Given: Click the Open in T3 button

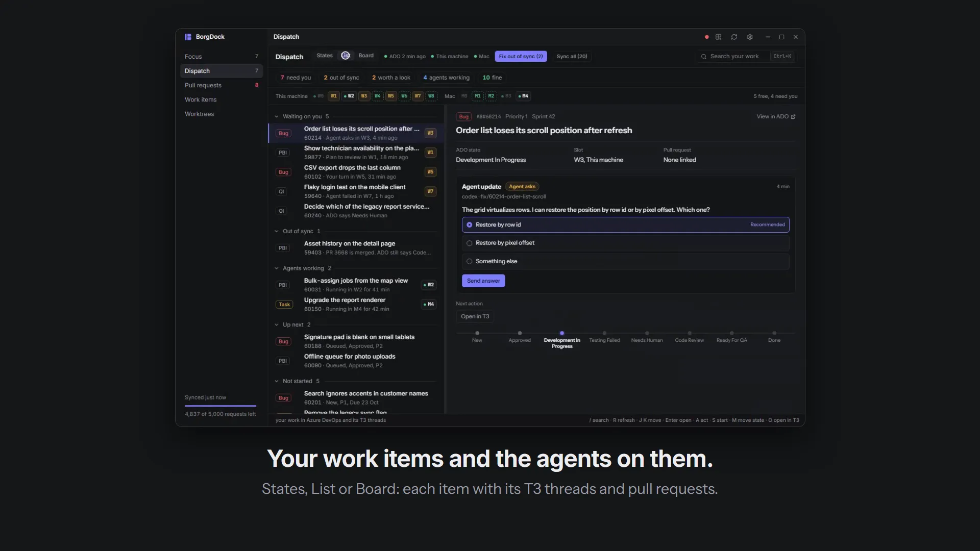Looking at the screenshot, I should pos(475,317).
